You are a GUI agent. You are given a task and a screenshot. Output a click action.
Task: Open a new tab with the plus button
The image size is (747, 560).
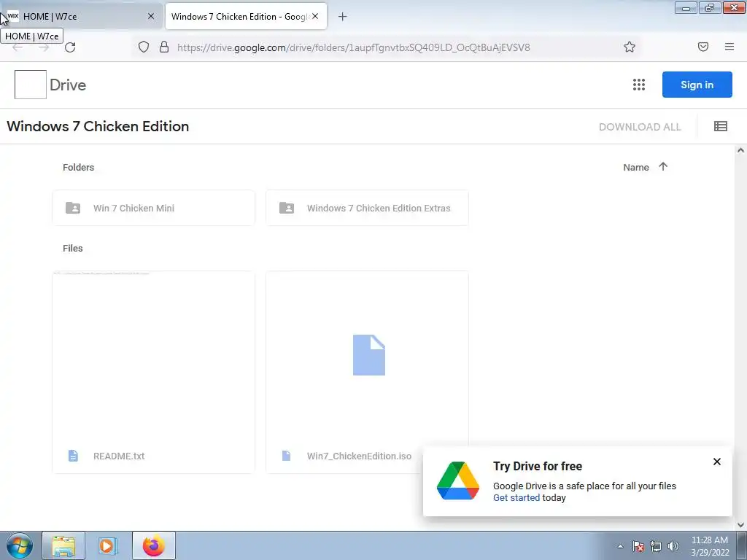(342, 17)
